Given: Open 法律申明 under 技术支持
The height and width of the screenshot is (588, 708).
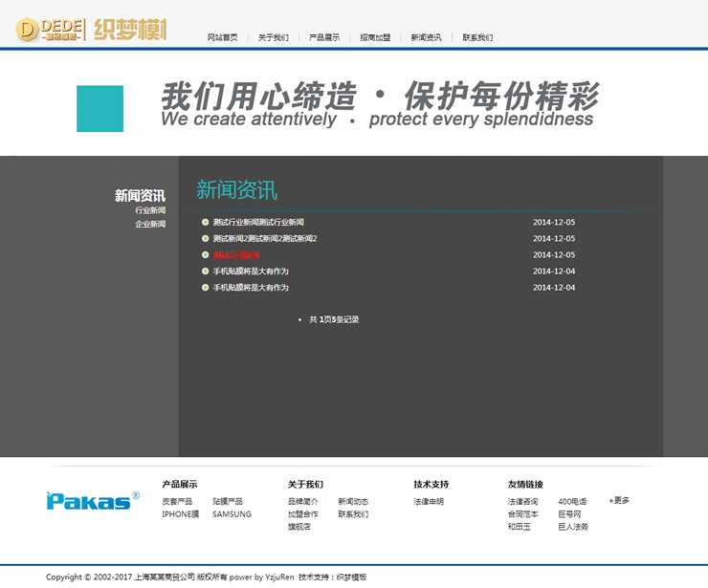Looking at the screenshot, I should tap(429, 502).
